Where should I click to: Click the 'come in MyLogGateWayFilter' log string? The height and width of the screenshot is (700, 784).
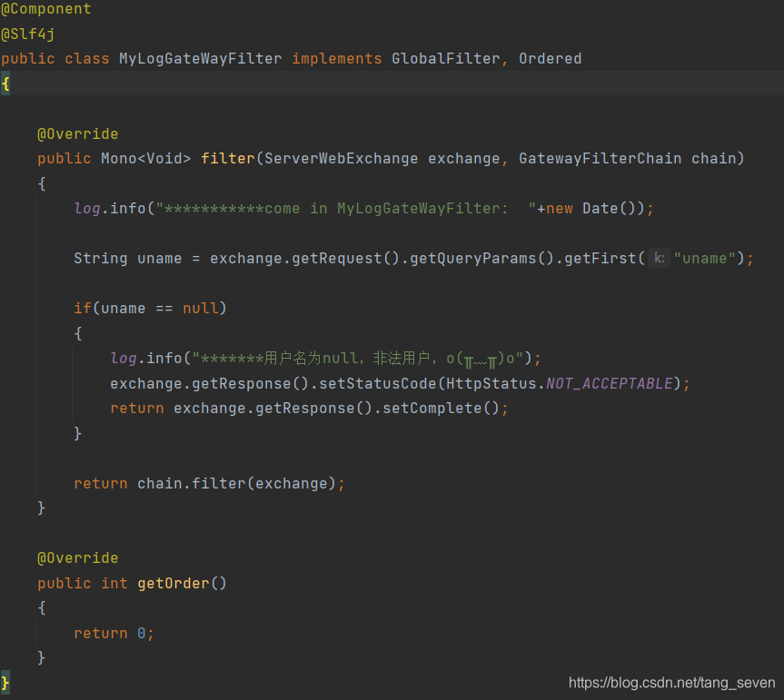point(346,208)
